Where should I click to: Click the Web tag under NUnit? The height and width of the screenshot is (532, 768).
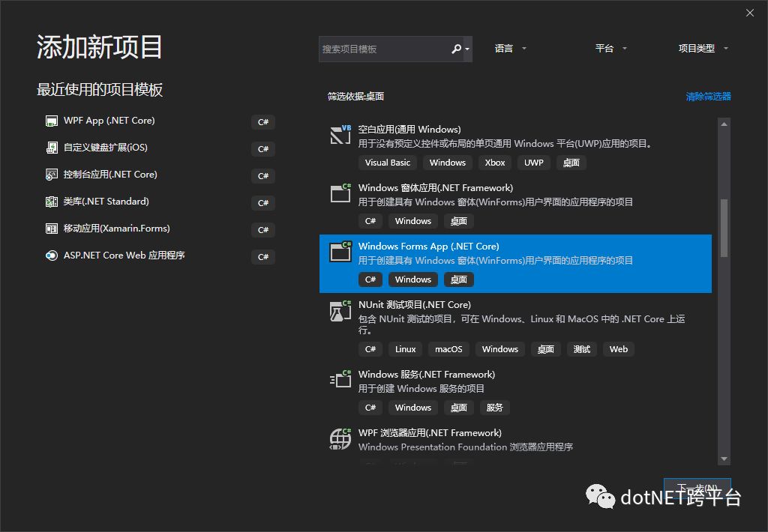point(619,349)
